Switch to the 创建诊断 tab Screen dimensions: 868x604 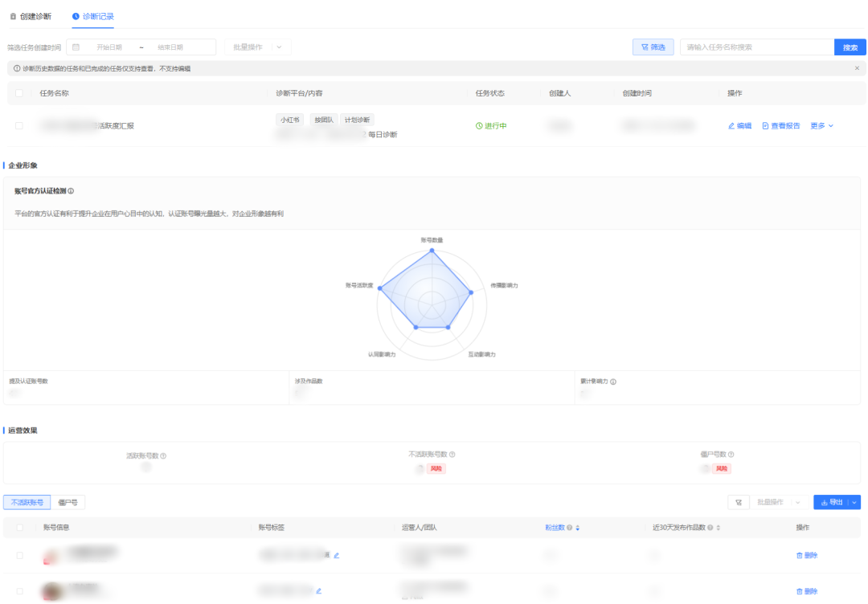(31, 16)
